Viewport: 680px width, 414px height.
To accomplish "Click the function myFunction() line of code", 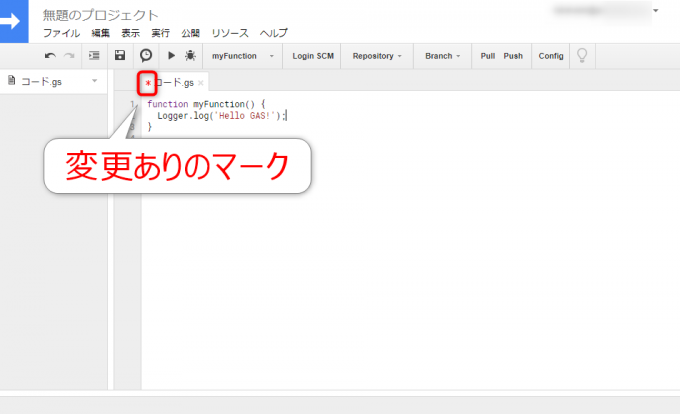I will (x=206, y=104).
